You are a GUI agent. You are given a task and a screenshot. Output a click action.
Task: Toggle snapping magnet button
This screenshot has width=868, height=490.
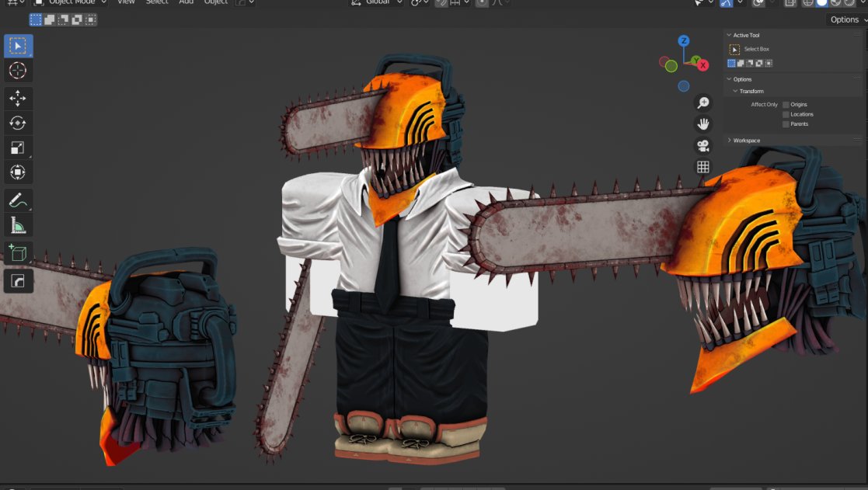(x=441, y=3)
